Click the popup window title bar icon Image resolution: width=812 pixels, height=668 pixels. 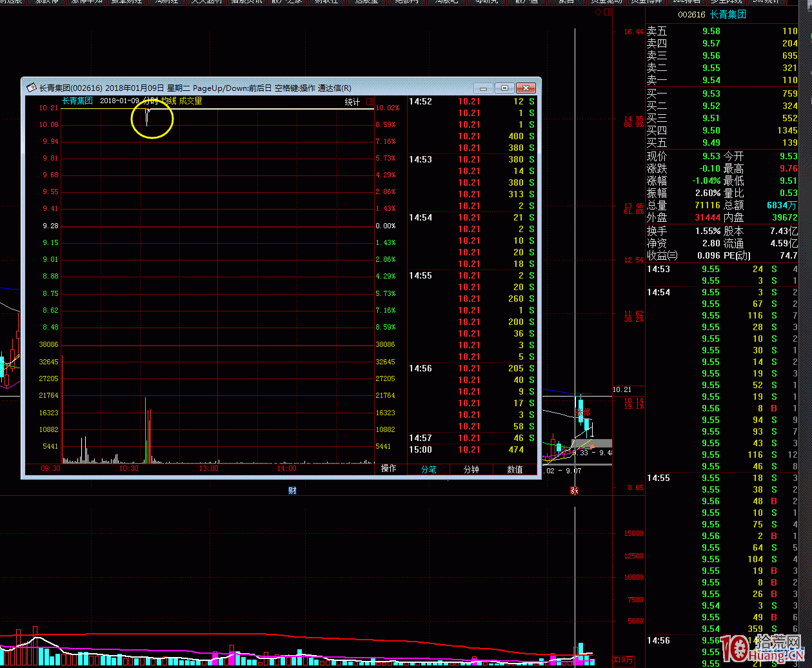(30, 88)
